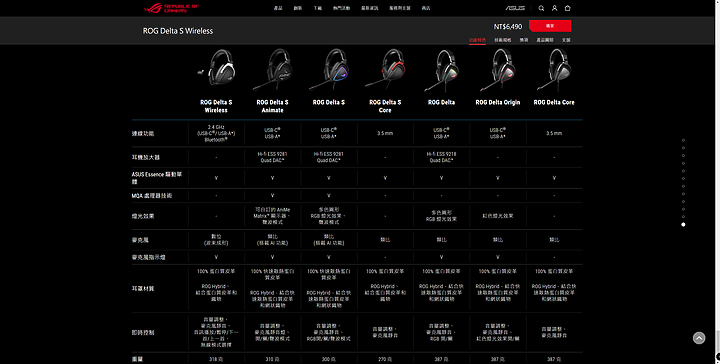Open the 服務與支援 menu item
The height and width of the screenshot is (364, 720).
pos(400,8)
